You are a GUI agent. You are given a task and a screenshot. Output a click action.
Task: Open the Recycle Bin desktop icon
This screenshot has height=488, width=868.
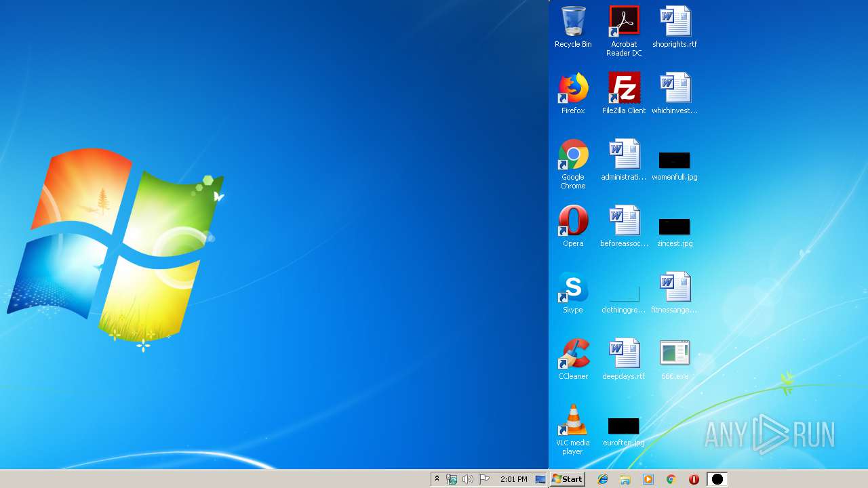[573, 27]
